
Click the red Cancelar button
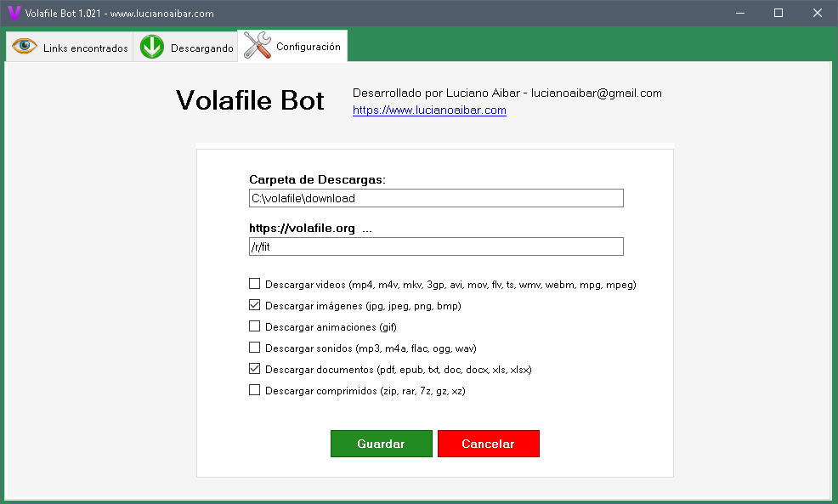489,444
